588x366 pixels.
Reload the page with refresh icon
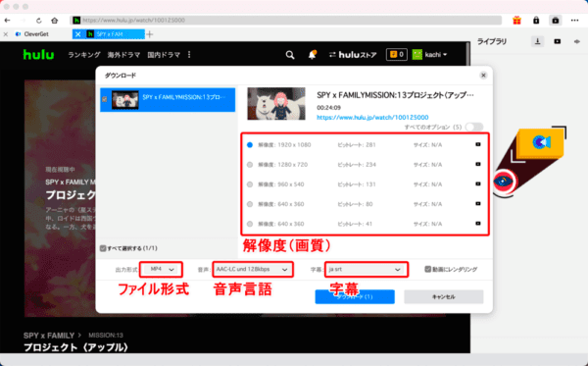pos(38,21)
